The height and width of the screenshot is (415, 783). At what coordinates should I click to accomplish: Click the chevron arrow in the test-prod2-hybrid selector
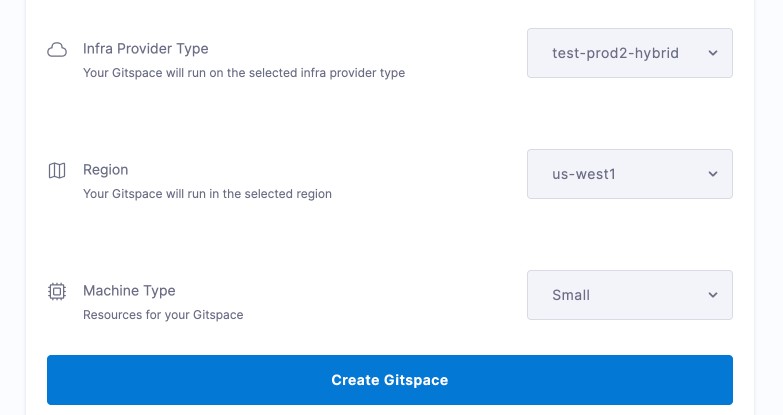click(713, 53)
